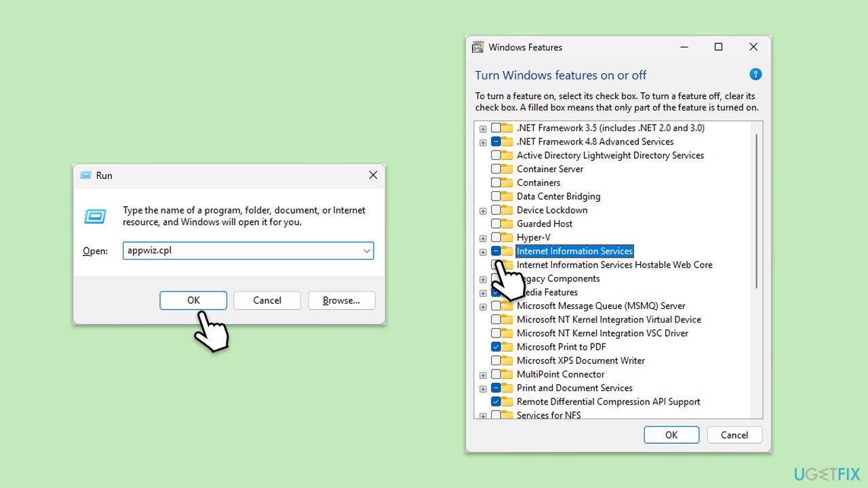
Task: Click the folder icon for Microsoft Print to PDF
Action: pyautogui.click(x=507, y=346)
